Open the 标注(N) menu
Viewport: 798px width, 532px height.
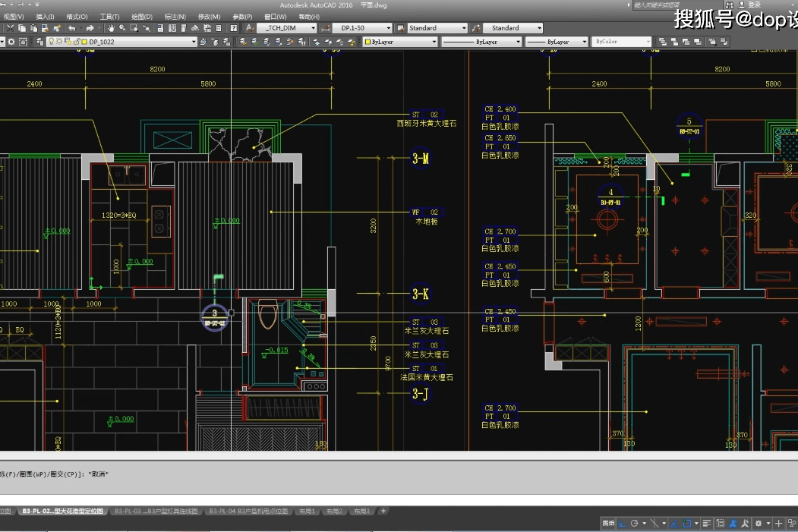tap(175, 17)
